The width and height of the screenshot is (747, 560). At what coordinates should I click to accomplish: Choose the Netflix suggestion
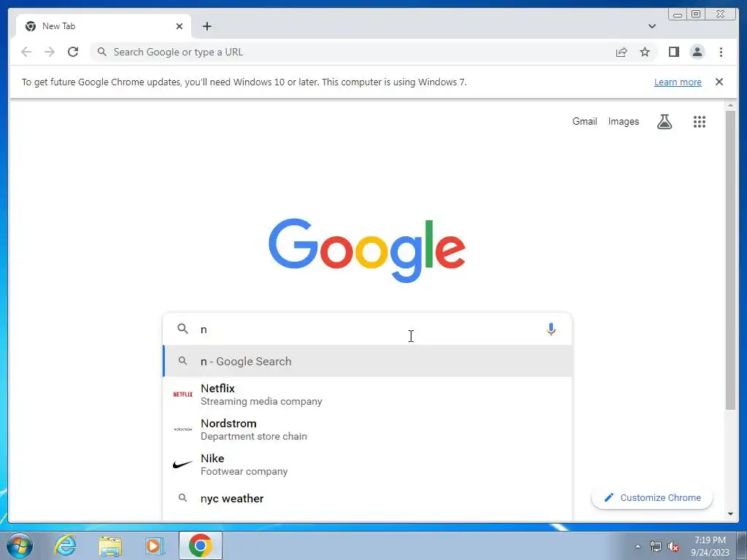pyautogui.click(x=367, y=394)
